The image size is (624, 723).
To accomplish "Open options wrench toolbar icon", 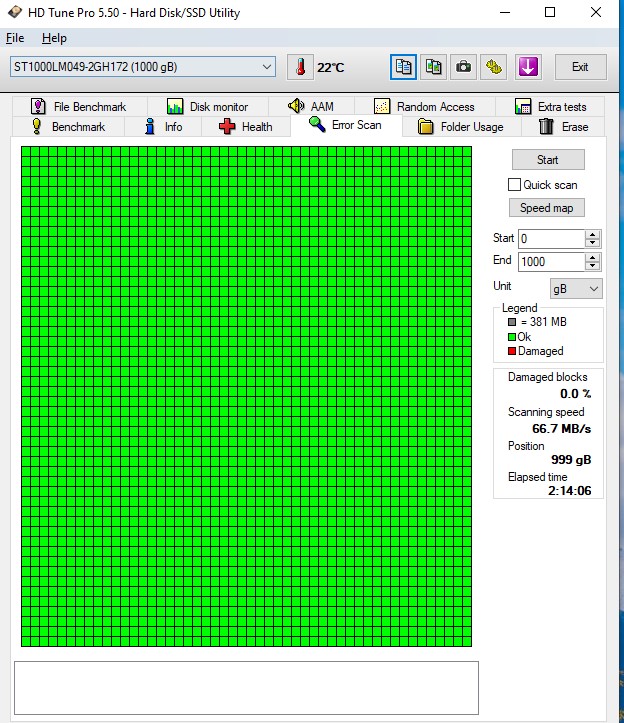I will pos(493,67).
